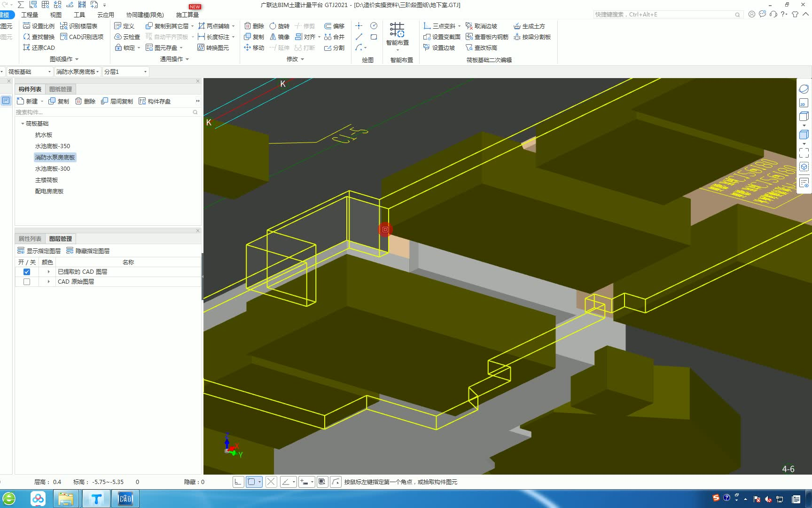The width and height of the screenshot is (812, 508).
Task: Open the 工程量 menu tab
Action: [x=30, y=15]
